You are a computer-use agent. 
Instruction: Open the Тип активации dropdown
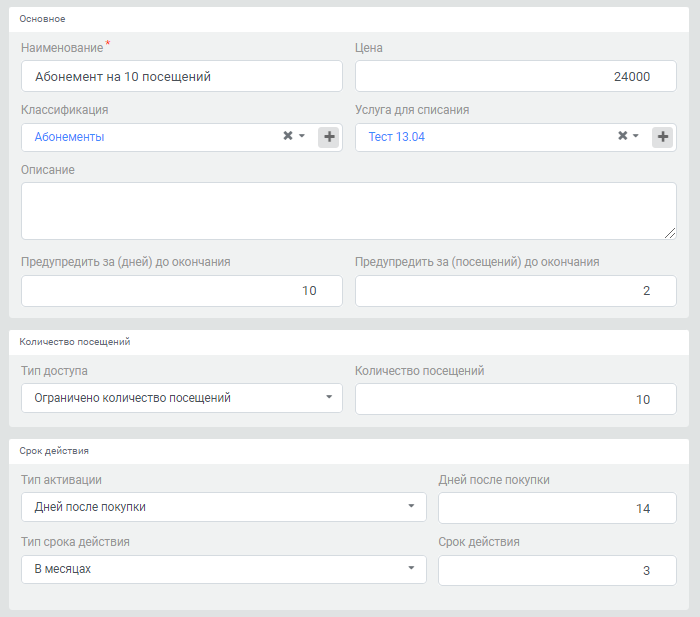tap(224, 507)
